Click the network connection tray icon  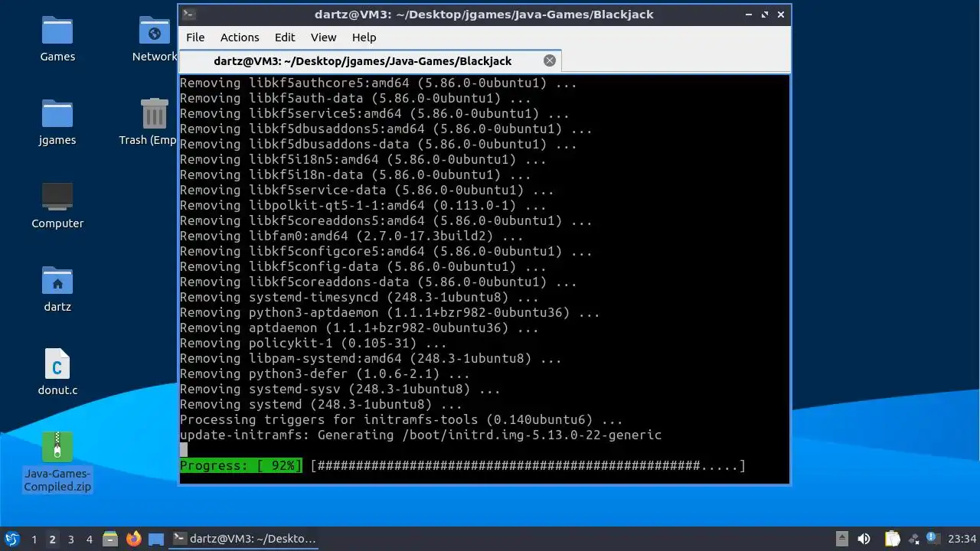(913, 539)
